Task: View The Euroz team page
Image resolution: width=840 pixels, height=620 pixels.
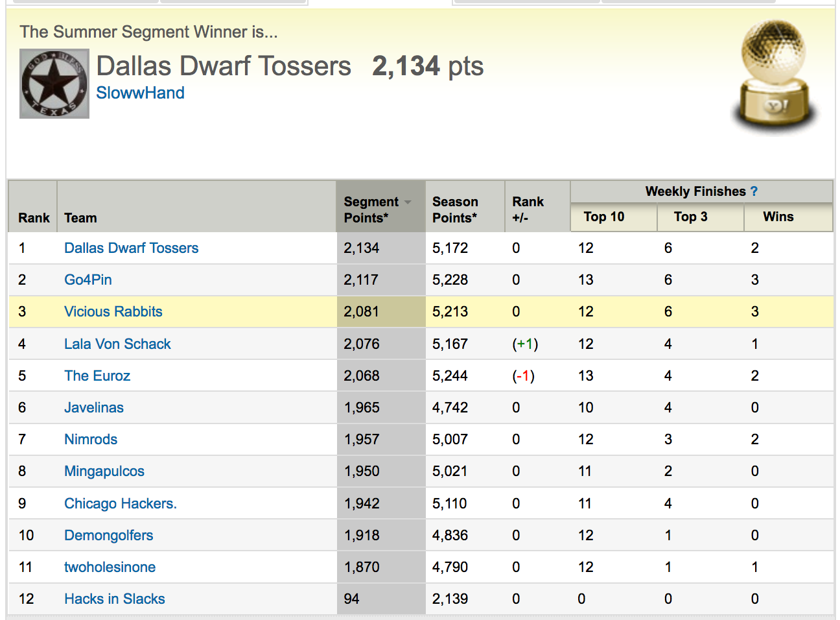Action: point(97,376)
